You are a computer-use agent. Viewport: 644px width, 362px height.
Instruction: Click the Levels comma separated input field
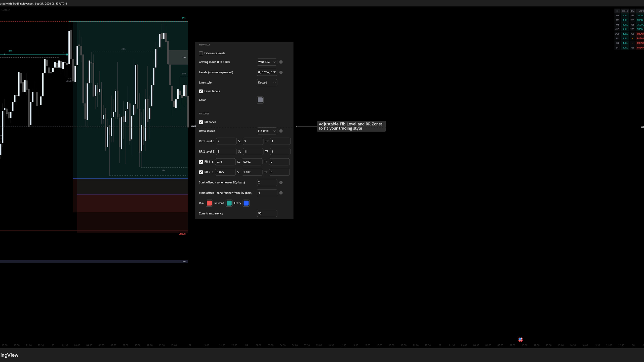267,72
